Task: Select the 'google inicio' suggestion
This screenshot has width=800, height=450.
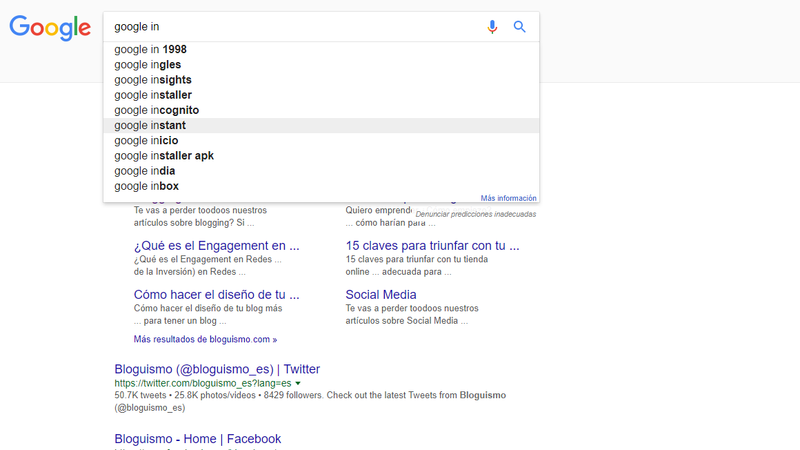Action: pyautogui.click(x=321, y=140)
